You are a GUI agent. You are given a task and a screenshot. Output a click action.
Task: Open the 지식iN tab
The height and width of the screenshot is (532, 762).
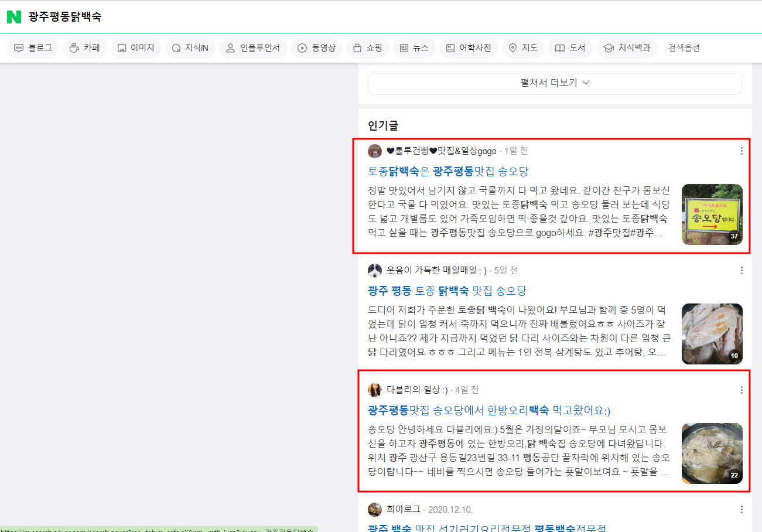coord(190,48)
